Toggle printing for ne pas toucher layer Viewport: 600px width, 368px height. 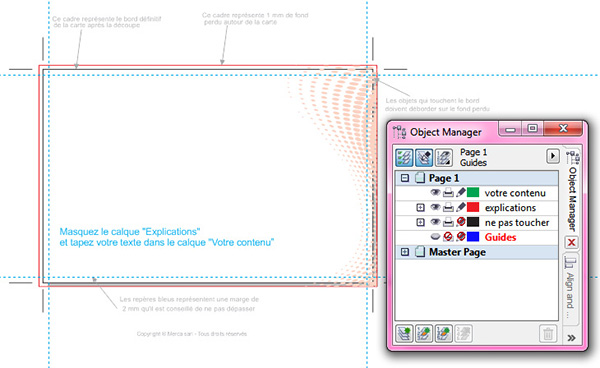[448, 222]
